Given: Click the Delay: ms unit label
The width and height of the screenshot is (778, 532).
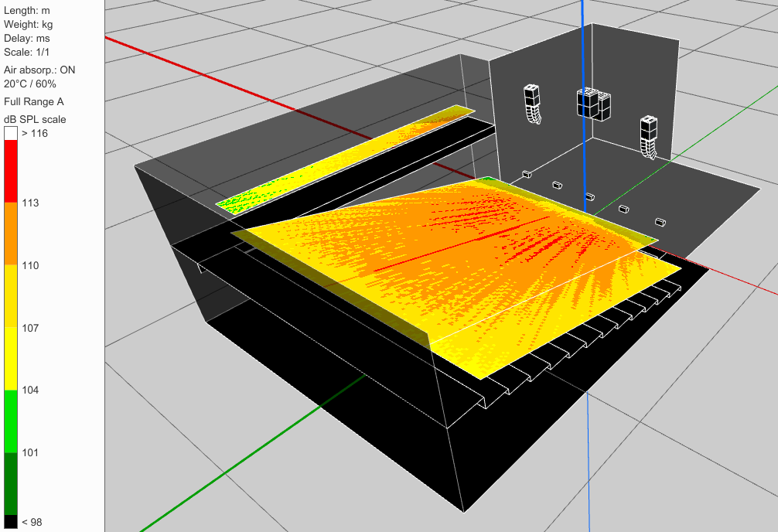Looking at the screenshot, I should (27, 39).
